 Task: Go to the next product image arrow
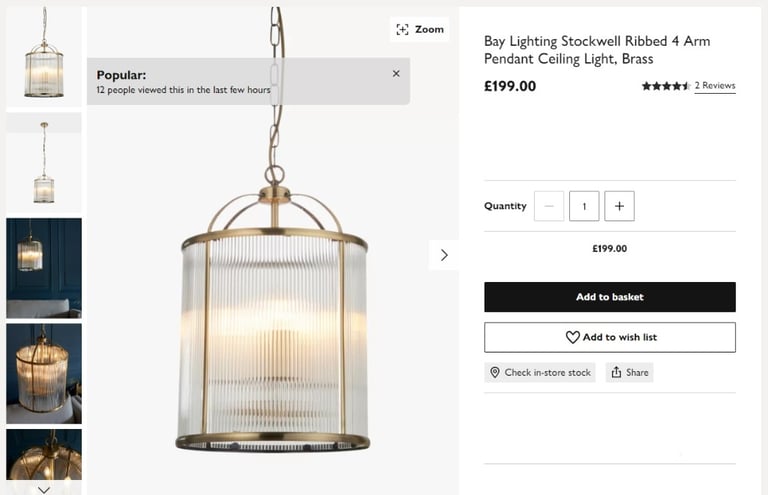tap(444, 255)
